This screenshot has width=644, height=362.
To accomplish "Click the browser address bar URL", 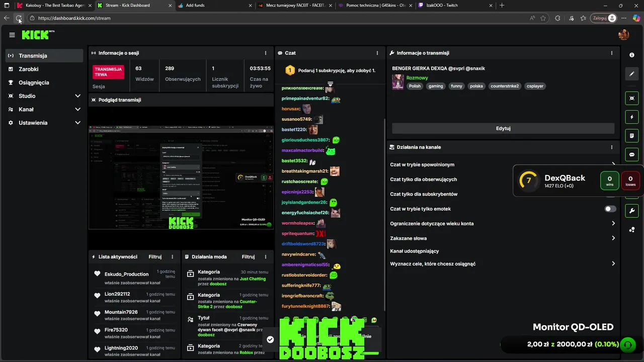I will point(74,18).
